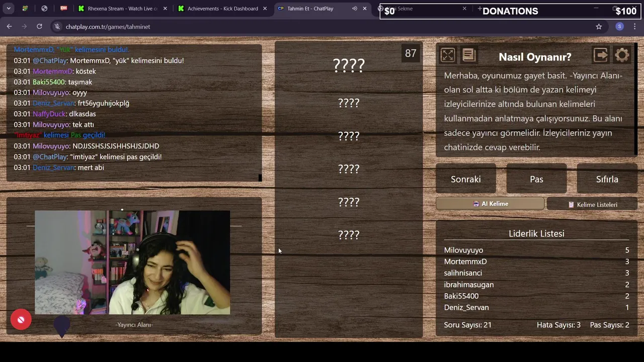This screenshot has width=644, height=362.
Task: Open the profile S avatar menu
Action: point(620,27)
